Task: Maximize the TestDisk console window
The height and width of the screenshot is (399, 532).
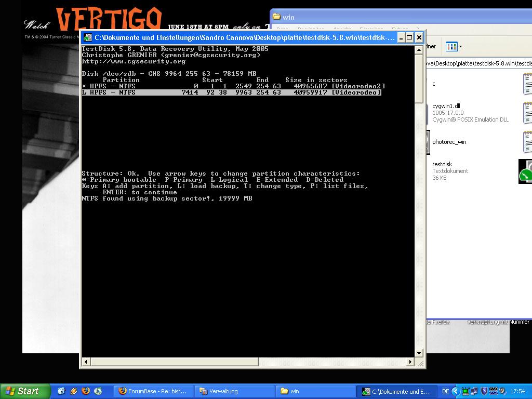Action: click(x=409, y=37)
